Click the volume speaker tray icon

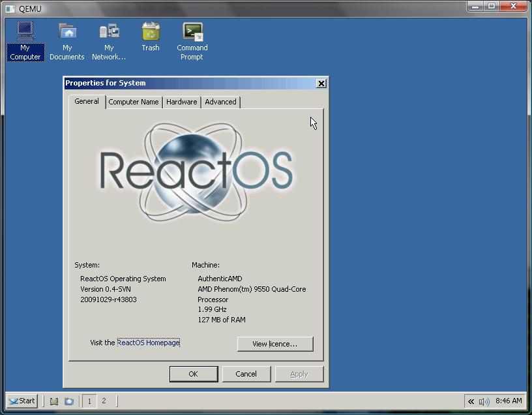[484, 401]
